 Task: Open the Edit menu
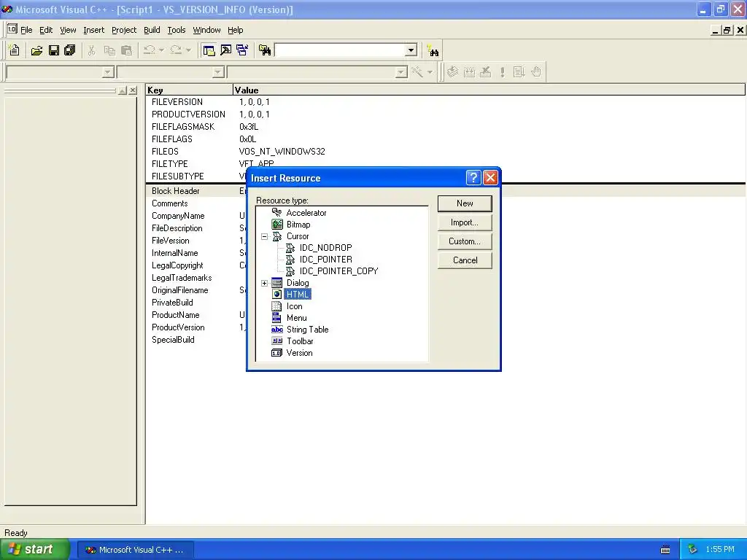46,30
